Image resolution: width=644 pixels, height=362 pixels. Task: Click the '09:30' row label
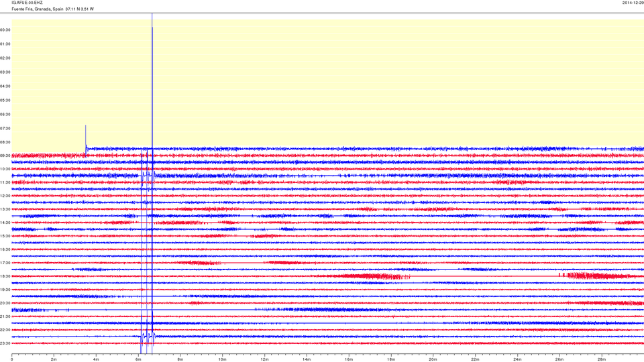5,156
